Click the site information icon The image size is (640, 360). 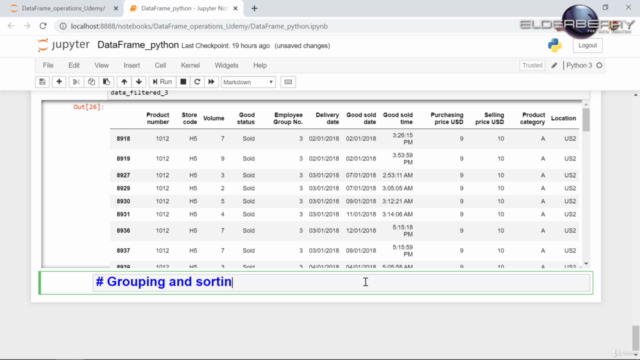pos(63,26)
